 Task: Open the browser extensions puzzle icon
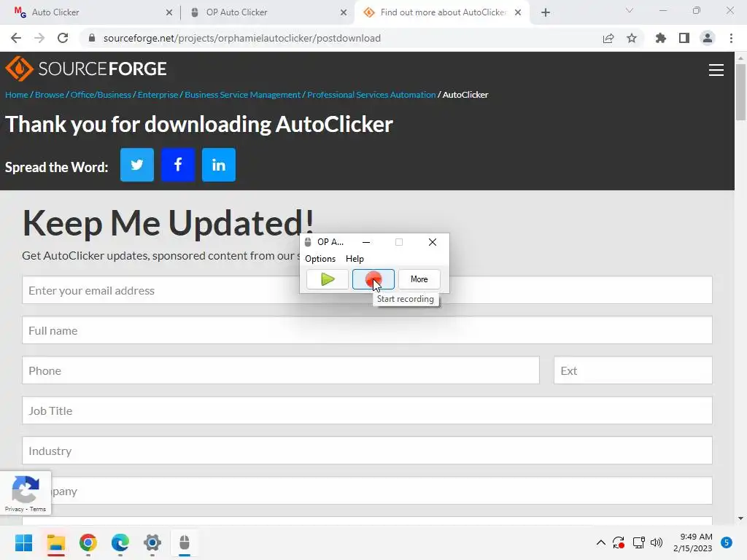[661, 38]
